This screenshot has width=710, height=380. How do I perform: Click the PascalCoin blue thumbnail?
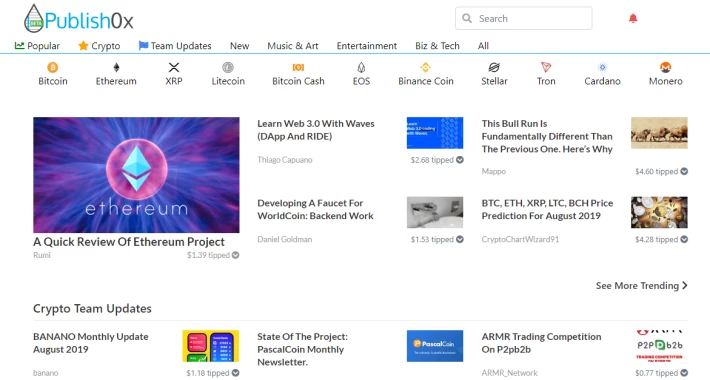coord(435,346)
